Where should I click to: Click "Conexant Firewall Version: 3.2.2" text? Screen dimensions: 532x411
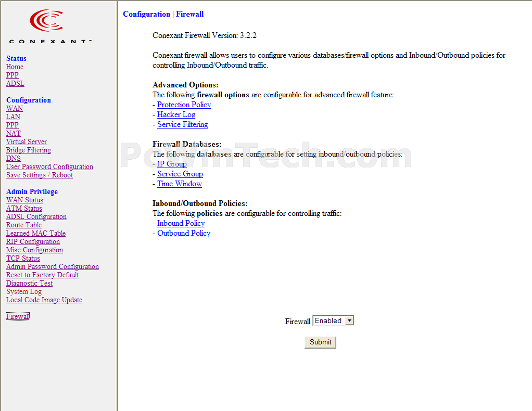[204, 35]
